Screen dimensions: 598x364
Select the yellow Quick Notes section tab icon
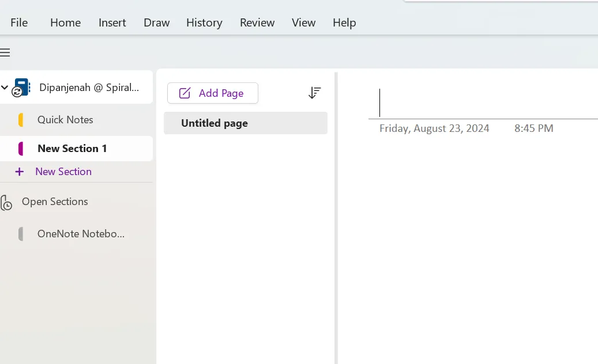[x=21, y=120]
